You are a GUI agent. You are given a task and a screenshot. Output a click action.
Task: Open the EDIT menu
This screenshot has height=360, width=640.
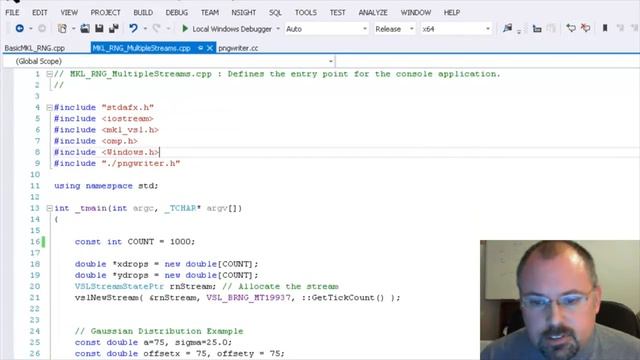[x=40, y=13]
